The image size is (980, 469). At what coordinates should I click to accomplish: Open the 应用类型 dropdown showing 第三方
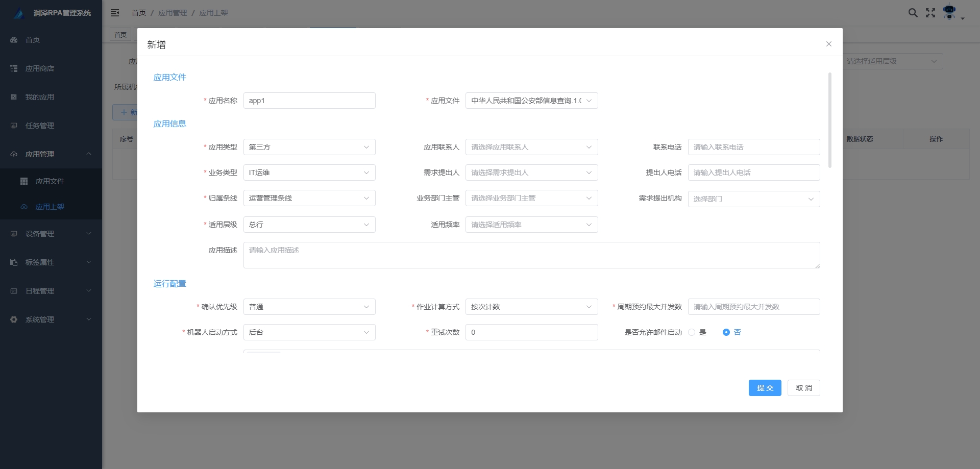(309, 147)
